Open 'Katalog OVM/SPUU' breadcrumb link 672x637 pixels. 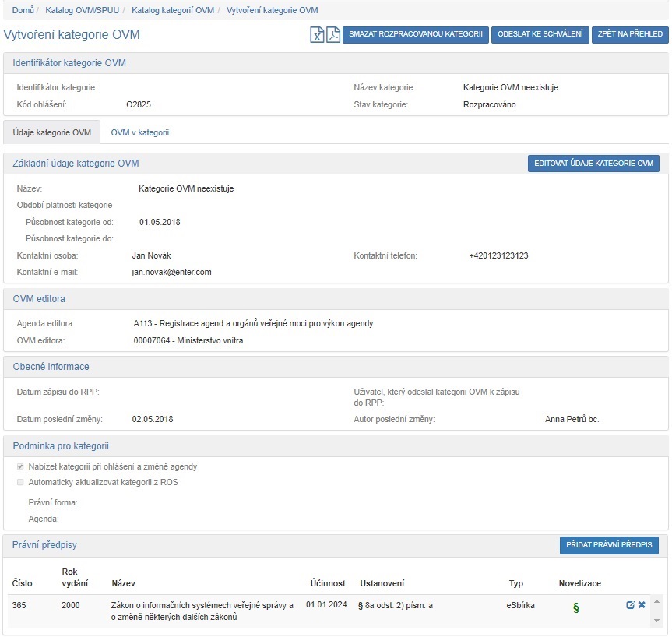82,10
